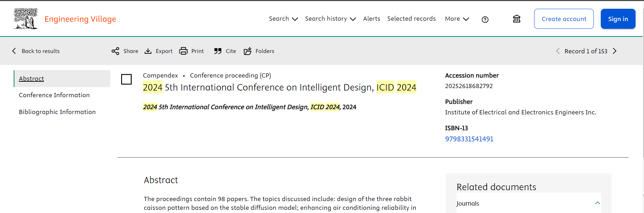Click the italic source title line
The height and width of the screenshot is (213, 644).
point(249,107)
